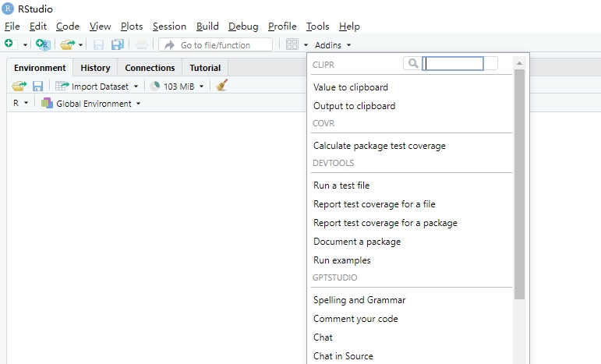Switch to the Environment tab
The height and width of the screenshot is (364, 601).
(40, 68)
